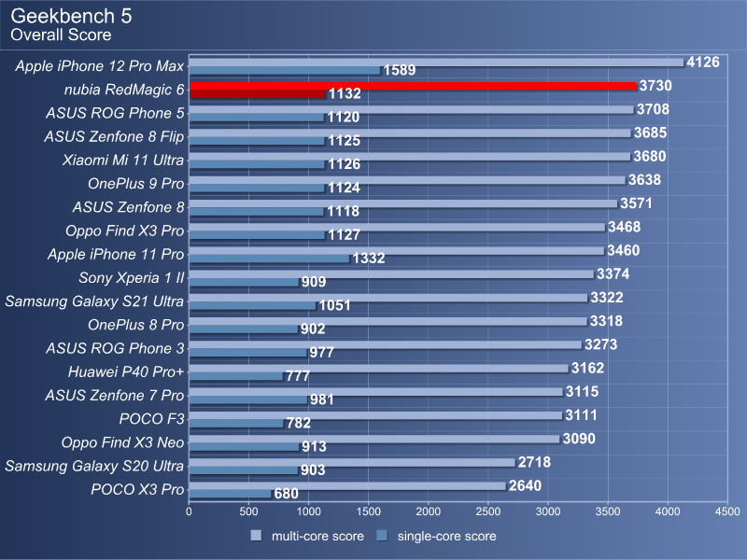
Task: Select the ASUS ROG Phone 5 label
Action: click(x=115, y=113)
